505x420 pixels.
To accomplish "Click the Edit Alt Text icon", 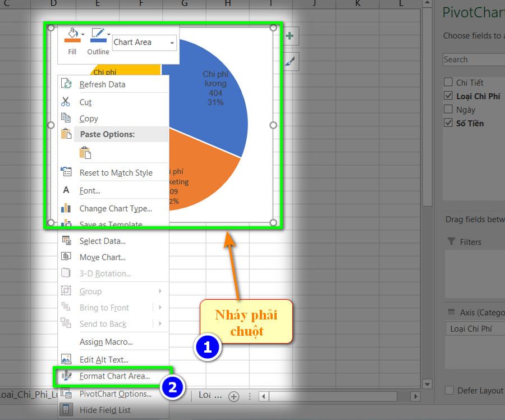I will pos(66,359).
